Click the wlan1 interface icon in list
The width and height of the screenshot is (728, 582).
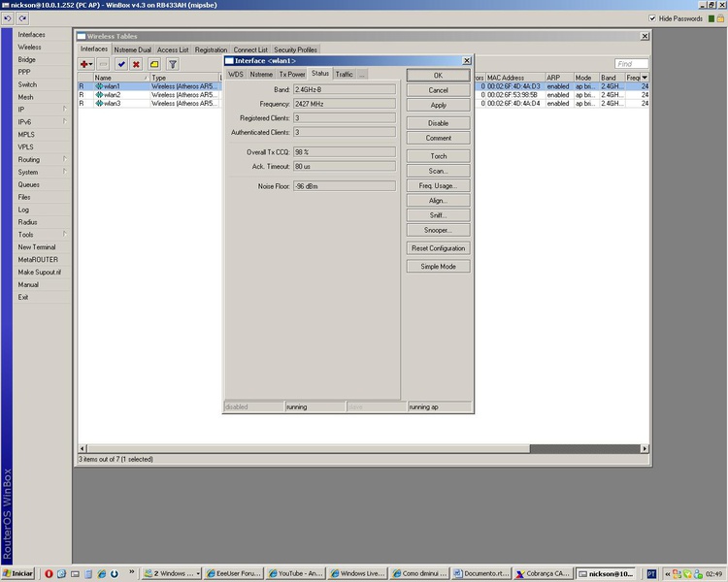(x=99, y=86)
